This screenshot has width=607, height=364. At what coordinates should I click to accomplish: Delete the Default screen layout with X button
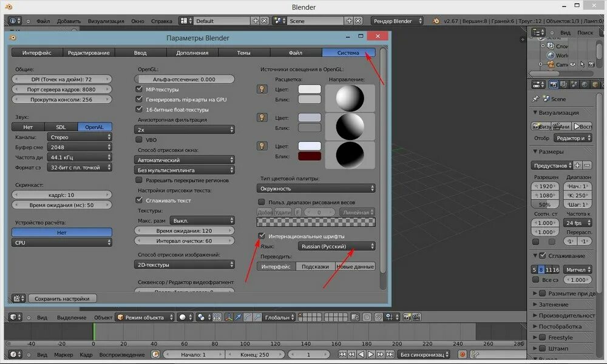265,21
